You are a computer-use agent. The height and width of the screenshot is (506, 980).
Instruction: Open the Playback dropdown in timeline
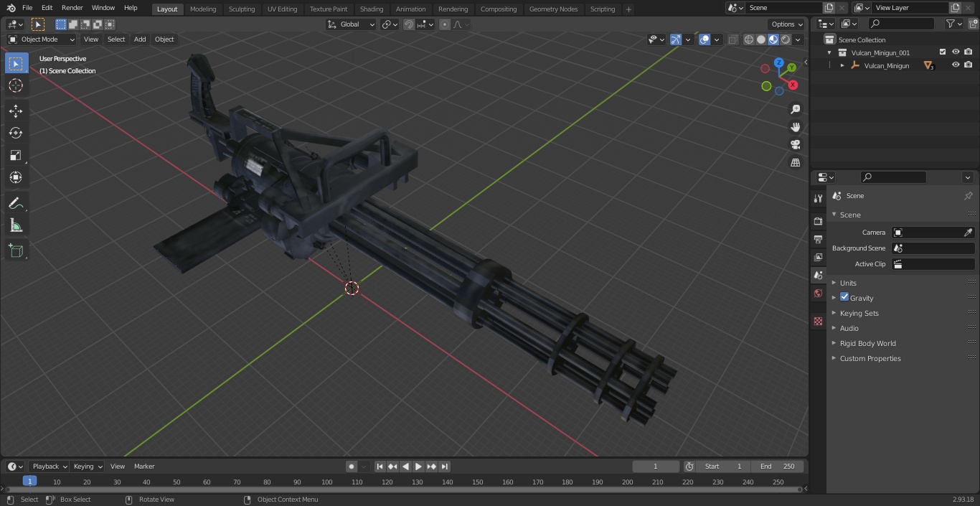coord(50,467)
